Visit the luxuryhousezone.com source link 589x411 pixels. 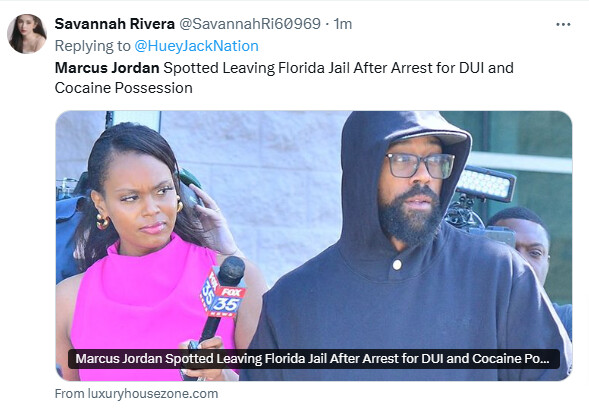(x=136, y=393)
